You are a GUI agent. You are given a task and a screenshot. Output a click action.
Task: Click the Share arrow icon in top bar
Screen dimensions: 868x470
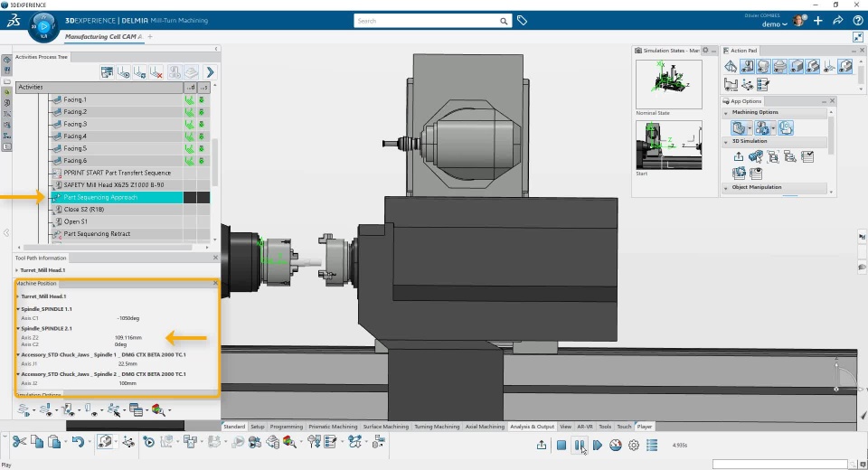point(838,21)
